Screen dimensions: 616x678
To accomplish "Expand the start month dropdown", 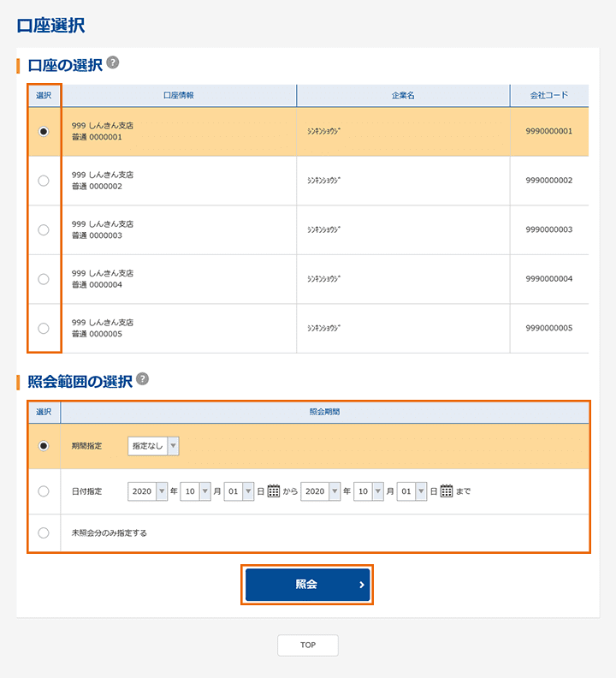I will pos(194,491).
